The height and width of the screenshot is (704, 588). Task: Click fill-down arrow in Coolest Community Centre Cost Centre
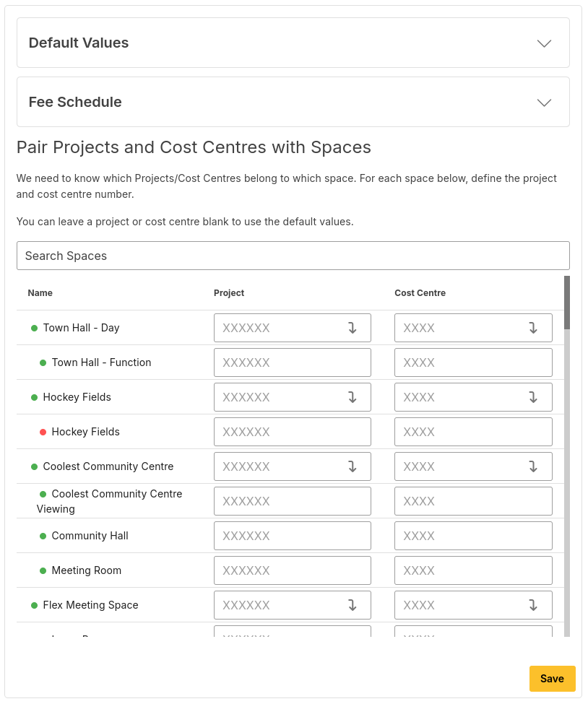click(x=533, y=466)
